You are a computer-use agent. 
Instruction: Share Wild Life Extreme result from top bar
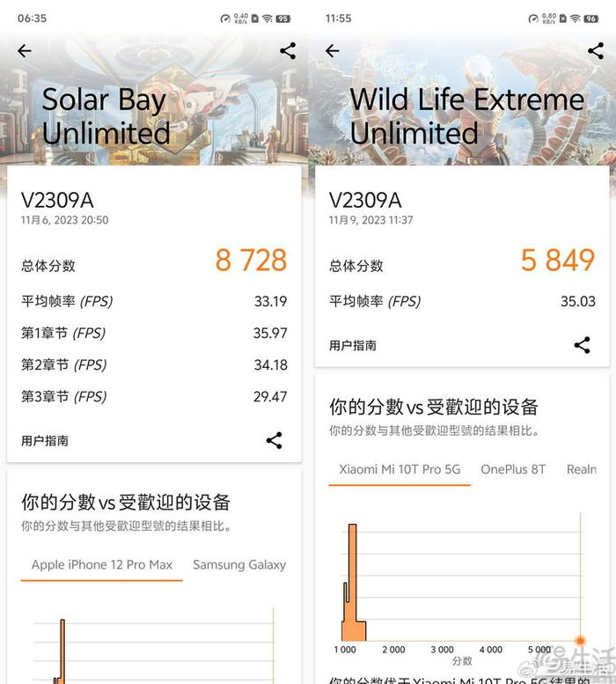coord(596,51)
